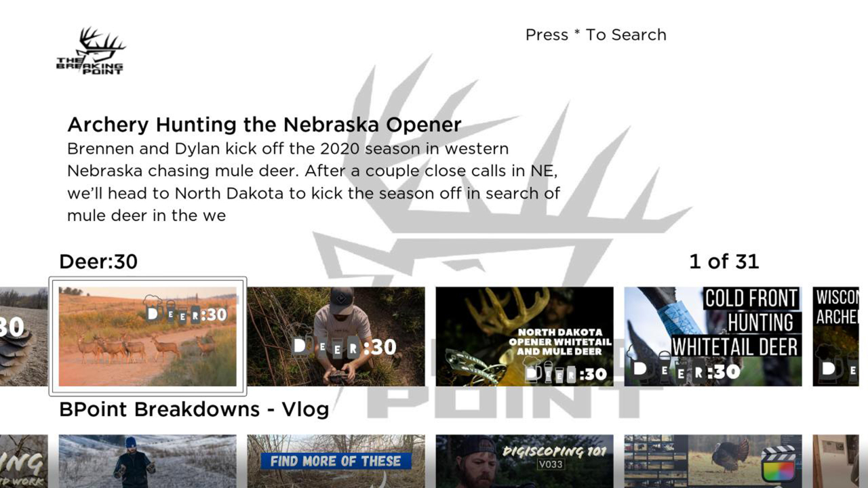
Task: Select the Deer:30 row heading
Action: pyautogui.click(x=98, y=262)
